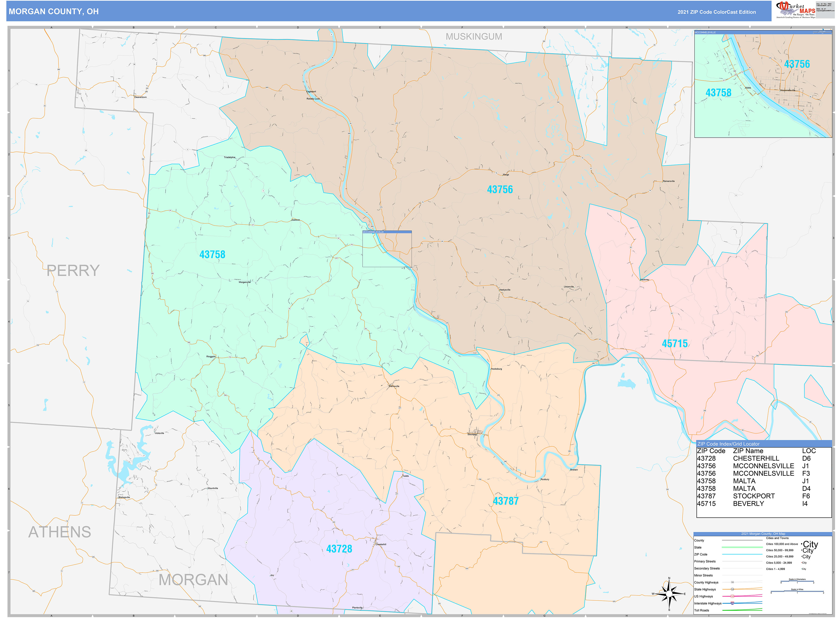This screenshot has height=618, width=840.
Task: Select the 43758 ZIP code label on the main map
Action: click(x=212, y=255)
